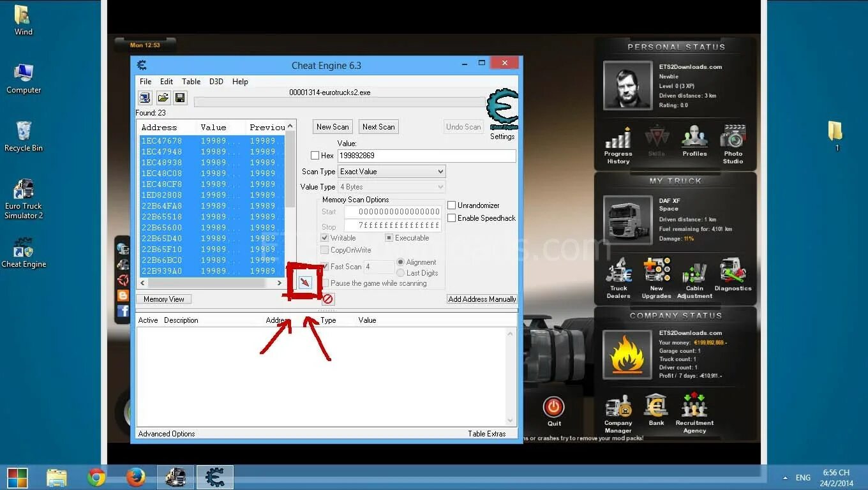Save table using the floppy disk icon

click(x=180, y=98)
